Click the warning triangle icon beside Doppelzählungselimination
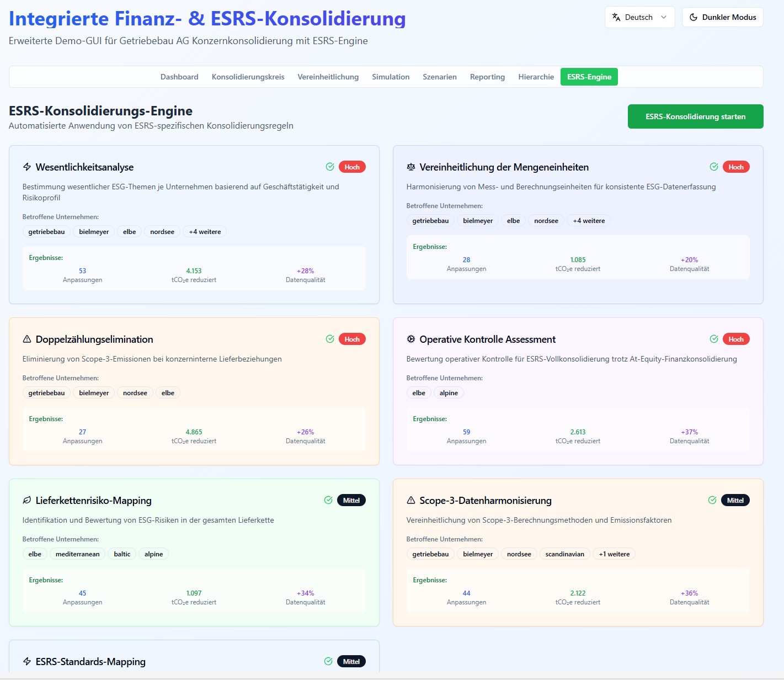Screen dimensions: 784x680 click(x=27, y=339)
